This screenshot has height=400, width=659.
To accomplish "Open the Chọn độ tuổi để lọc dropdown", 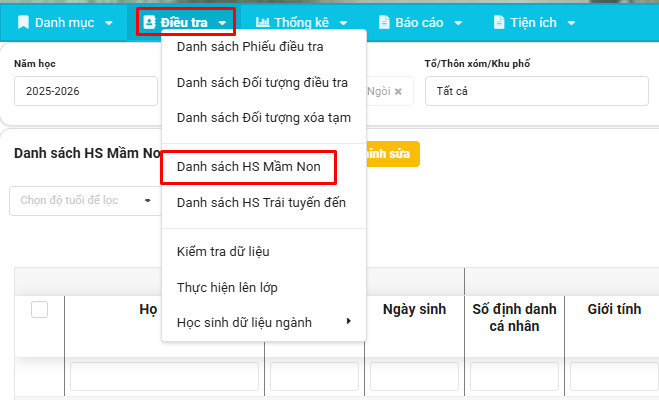I will click(86, 201).
